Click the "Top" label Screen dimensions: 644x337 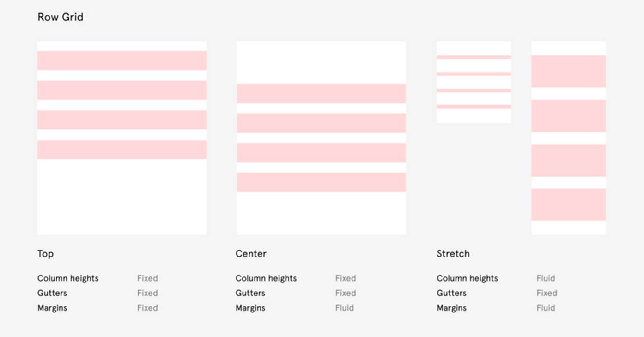coord(45,254)
